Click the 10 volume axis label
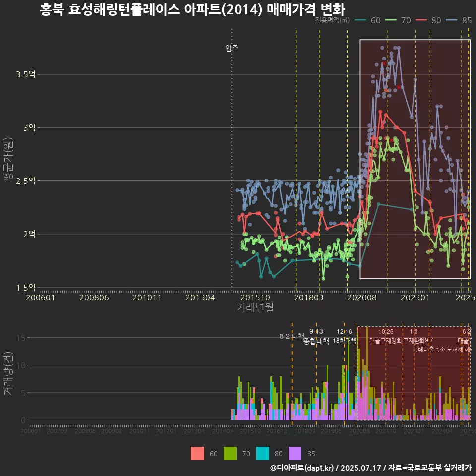 coord(21,365)
